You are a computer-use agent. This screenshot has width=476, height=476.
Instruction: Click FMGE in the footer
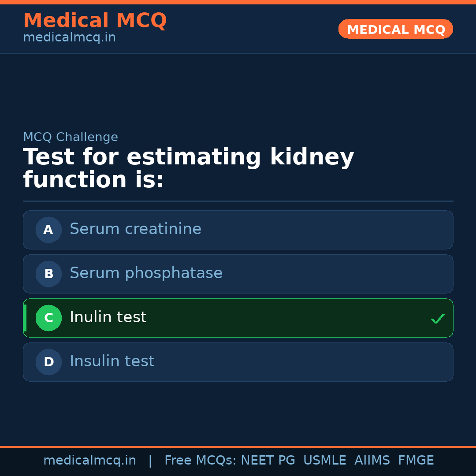416,461
